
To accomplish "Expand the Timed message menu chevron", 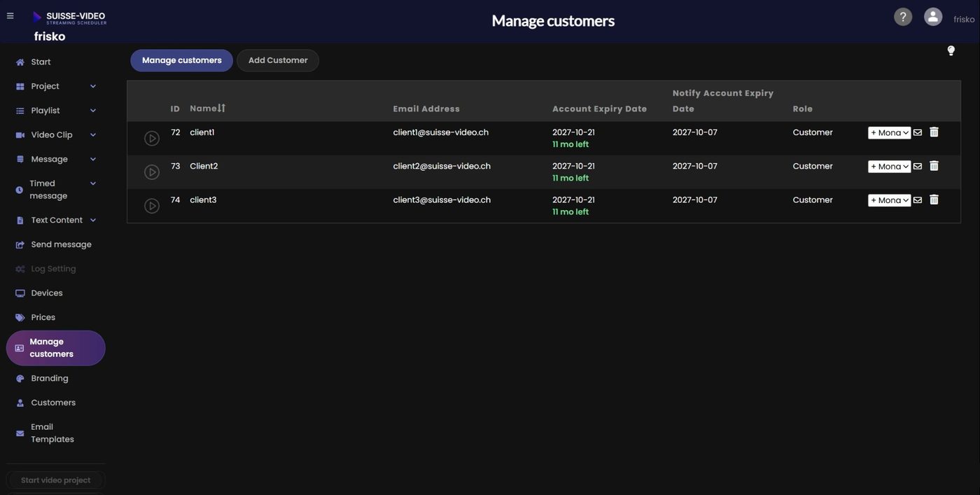I will (x=93, y=183).
